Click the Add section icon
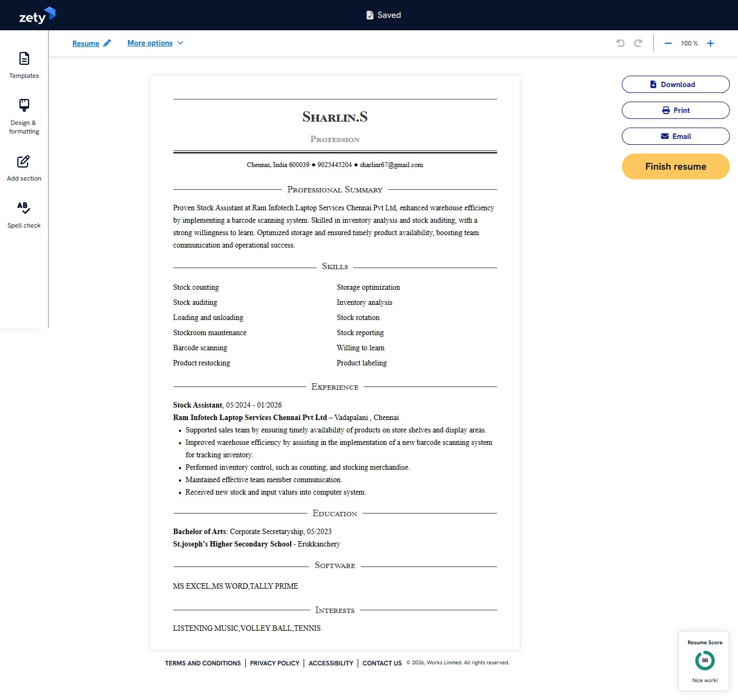The width and height of the screenshot is (738, 700). pyautogui.click(x=24, y=162)
